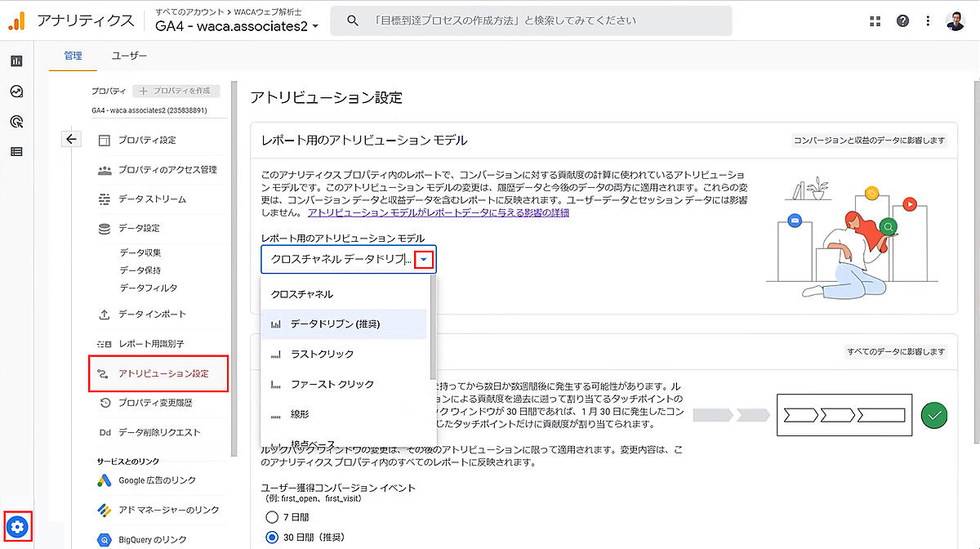Expand the attribution model dropdown arrow

(424, 259)
